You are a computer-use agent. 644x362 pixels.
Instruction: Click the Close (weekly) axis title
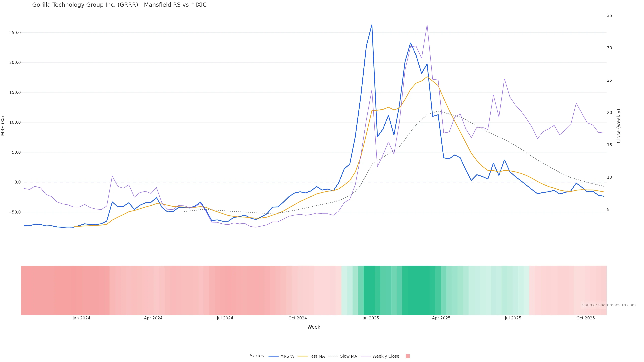[619, 126]
